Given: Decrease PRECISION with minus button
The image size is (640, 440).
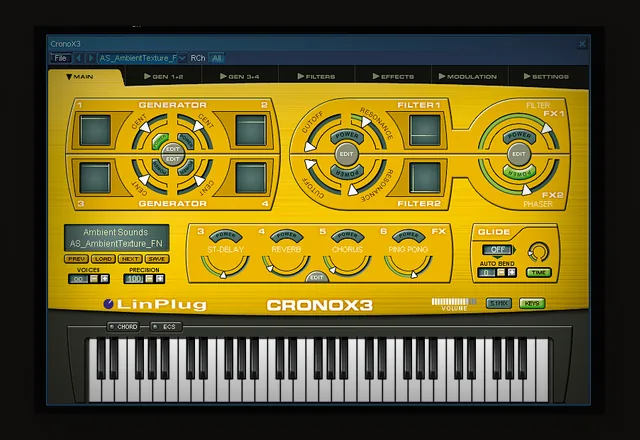Looking at the screenshot, I should (149, 279).
